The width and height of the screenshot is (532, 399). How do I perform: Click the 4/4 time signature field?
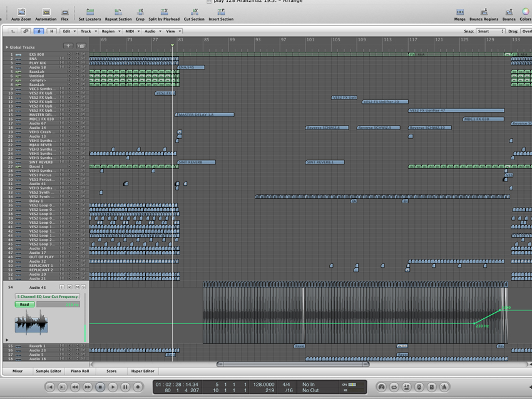[x=287, y=385]
